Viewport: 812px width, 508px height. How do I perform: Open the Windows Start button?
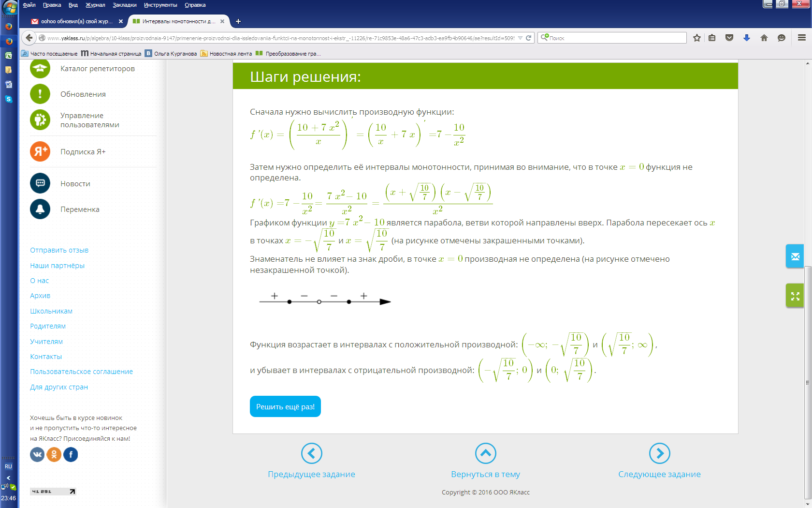click(9, 8)
